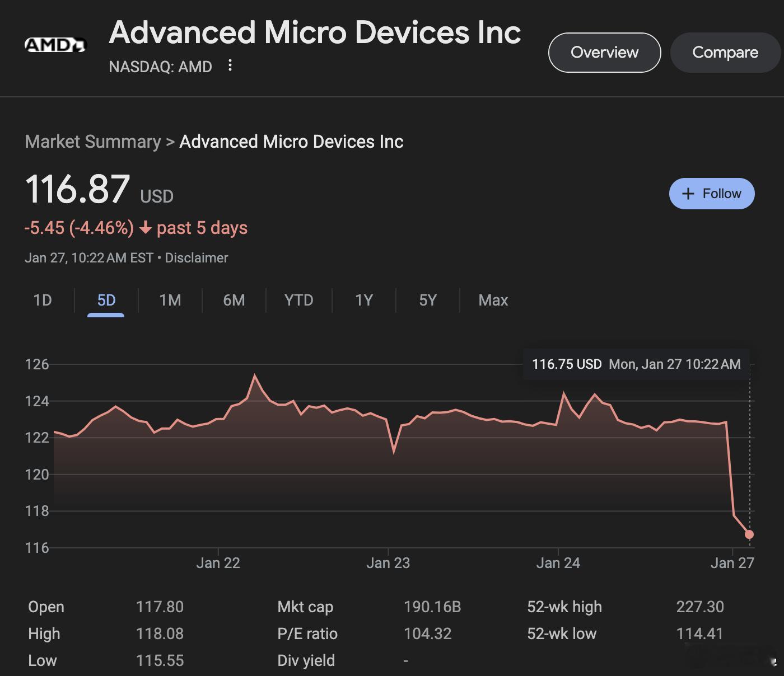
Task: Switch to the 1M chart range
Action: tap(170, 301)
